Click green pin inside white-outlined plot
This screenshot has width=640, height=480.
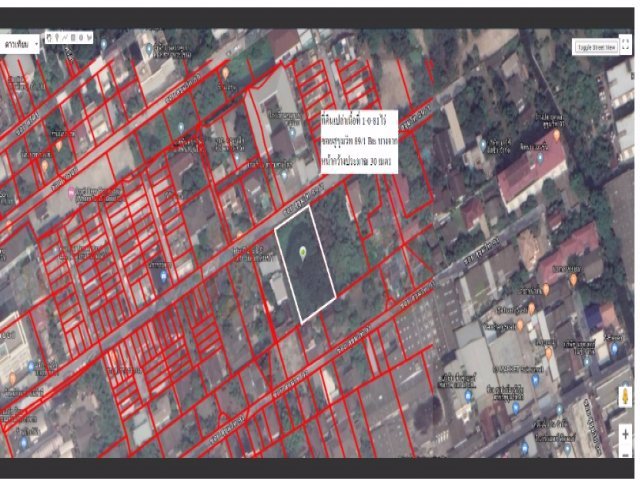[x=304, y=251]
